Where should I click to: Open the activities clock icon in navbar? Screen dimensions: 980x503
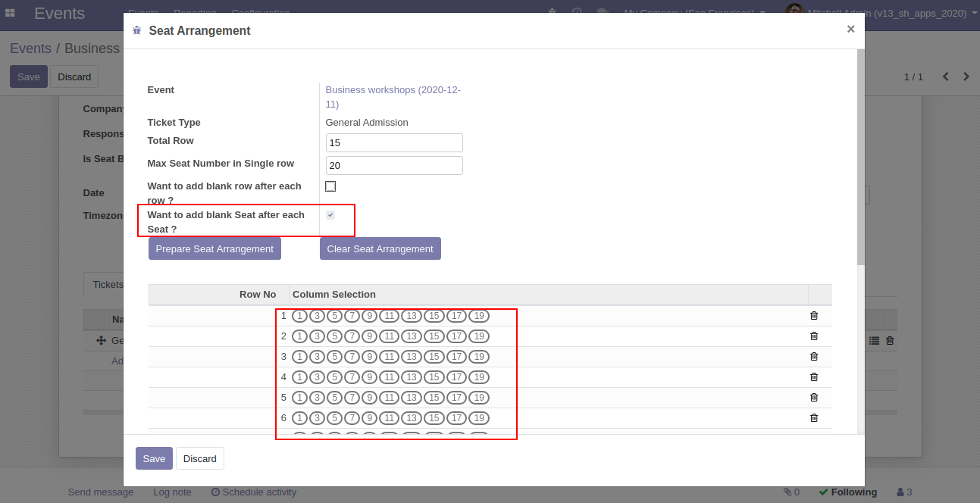pos(577,13)
